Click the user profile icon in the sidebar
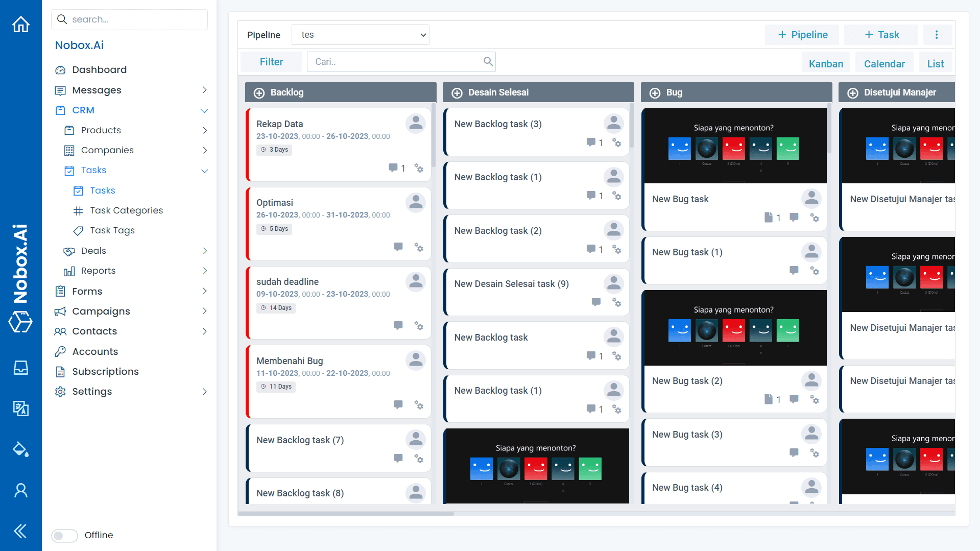 pyautogui.click(x=21, y=490)
